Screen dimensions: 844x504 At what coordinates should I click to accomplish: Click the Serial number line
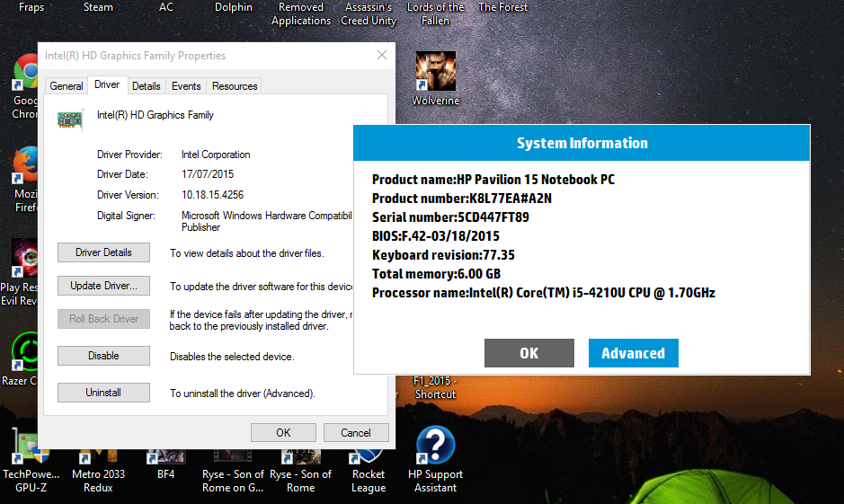point(450,217)
